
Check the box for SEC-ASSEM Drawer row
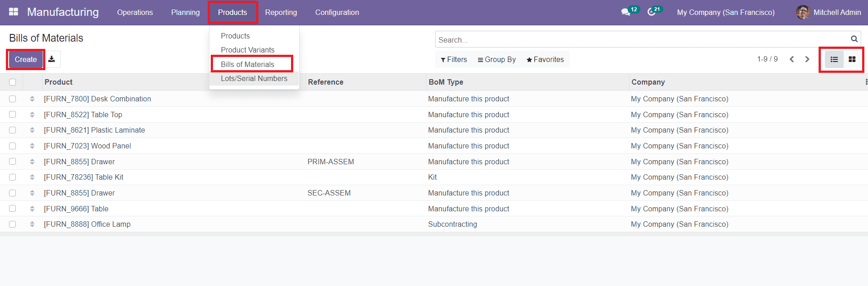(x=12, y=193)
